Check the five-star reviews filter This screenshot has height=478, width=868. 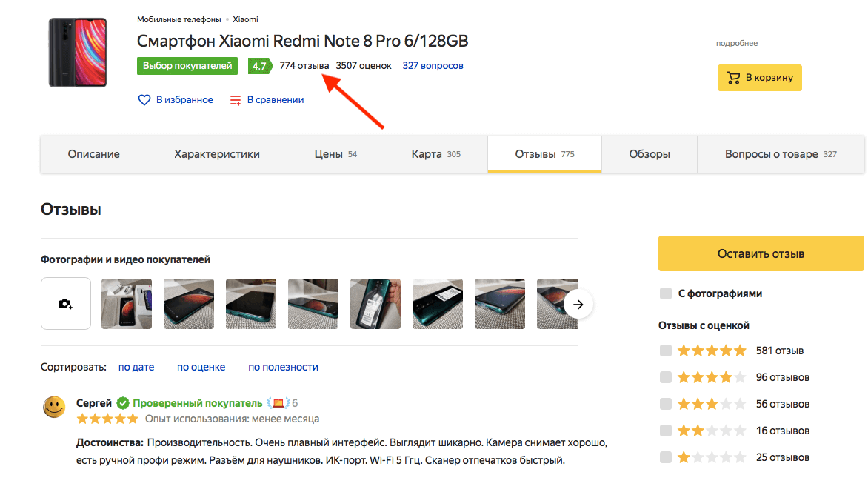coord(665,350)
